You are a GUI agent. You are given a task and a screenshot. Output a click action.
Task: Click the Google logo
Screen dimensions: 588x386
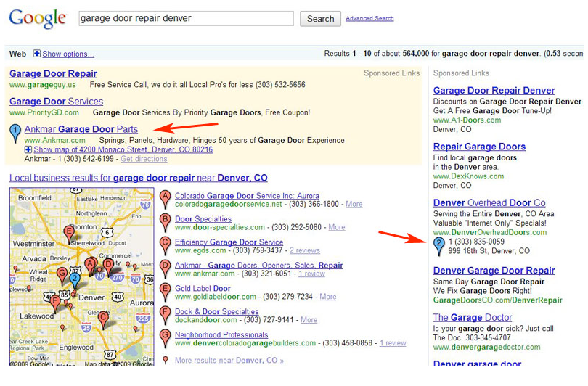pyautogui.click(x=38, y=19)
